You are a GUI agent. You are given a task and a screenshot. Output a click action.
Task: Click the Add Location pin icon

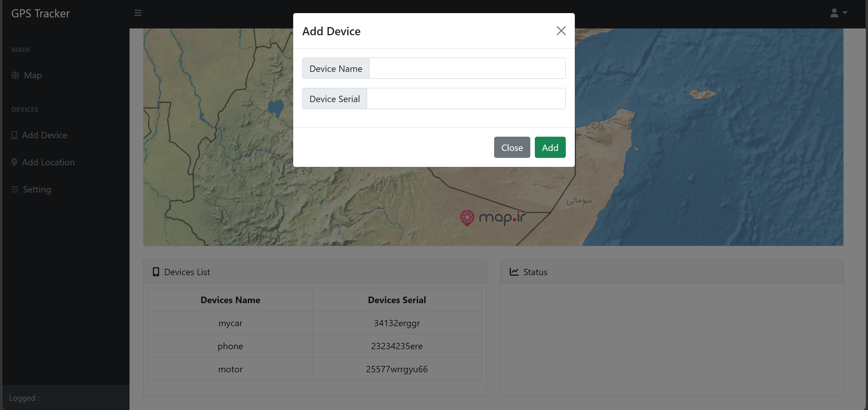14,162
